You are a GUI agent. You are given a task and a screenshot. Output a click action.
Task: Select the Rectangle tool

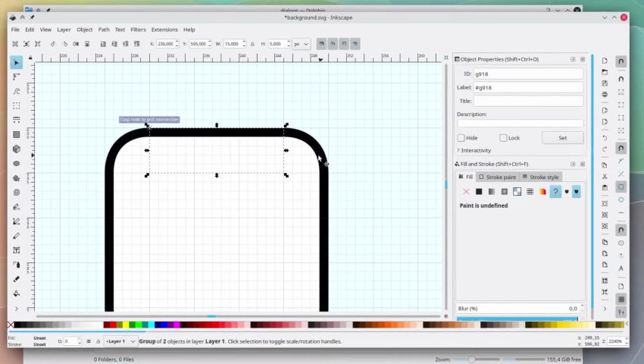coord(17,134)
